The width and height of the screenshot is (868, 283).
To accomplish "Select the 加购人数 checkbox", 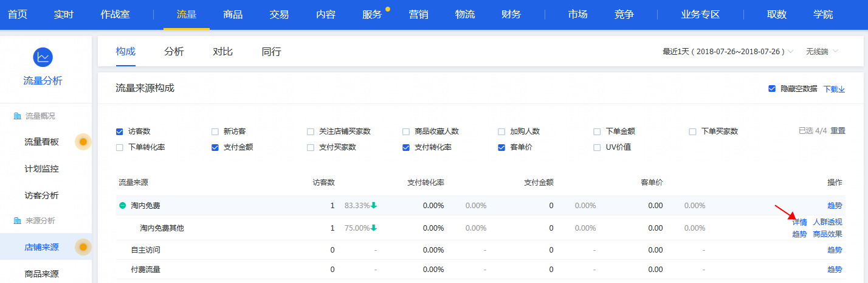I will [501, 131].
